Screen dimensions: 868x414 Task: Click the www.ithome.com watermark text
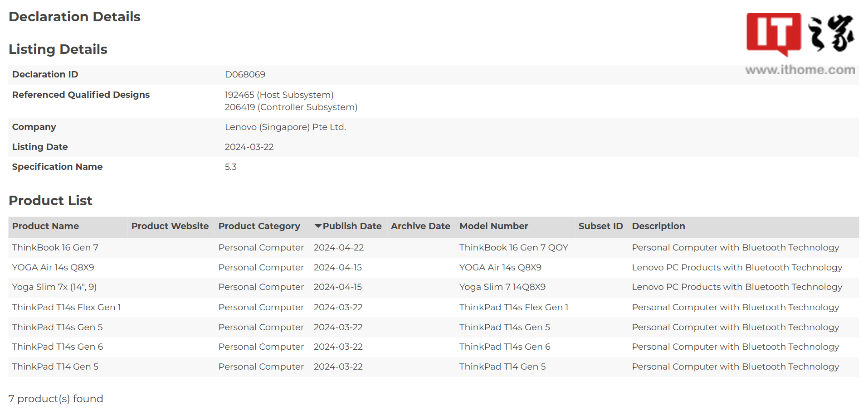pyautogui.click(x=800, y=70)
